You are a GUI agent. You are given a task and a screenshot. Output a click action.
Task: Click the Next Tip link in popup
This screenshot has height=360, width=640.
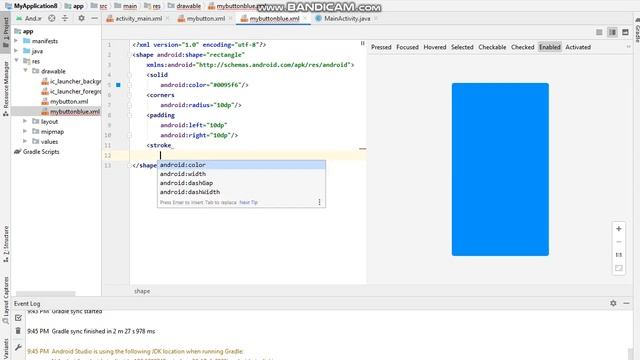[x=249, y=202]
